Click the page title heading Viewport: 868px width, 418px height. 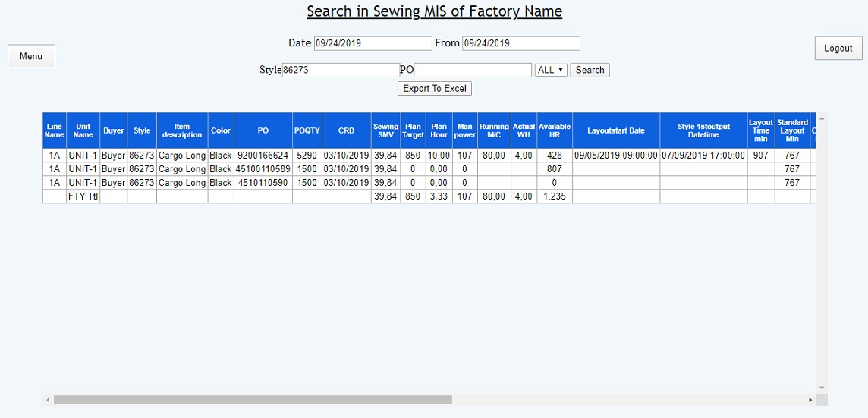pyautogui.click(x=435, y=11)
